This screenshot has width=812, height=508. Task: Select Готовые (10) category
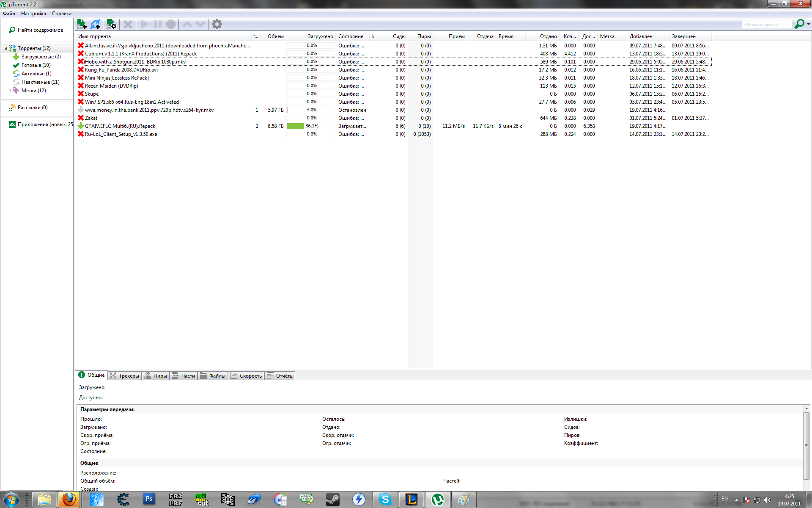[x=32, y=65]
